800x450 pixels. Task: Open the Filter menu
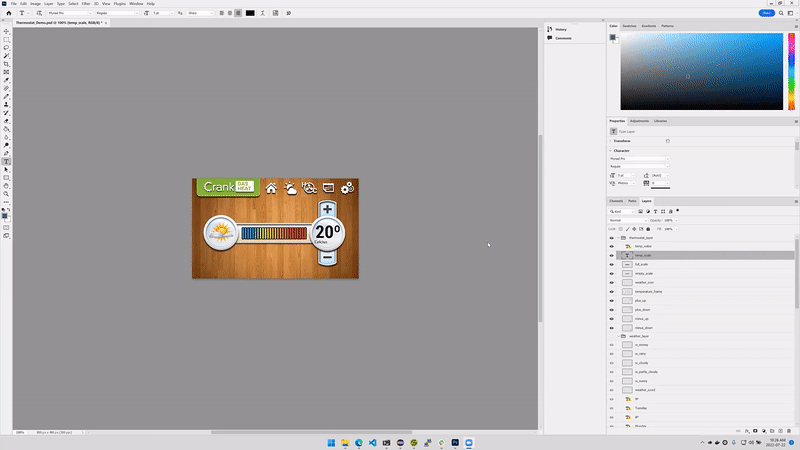click(x=86, y=4)
